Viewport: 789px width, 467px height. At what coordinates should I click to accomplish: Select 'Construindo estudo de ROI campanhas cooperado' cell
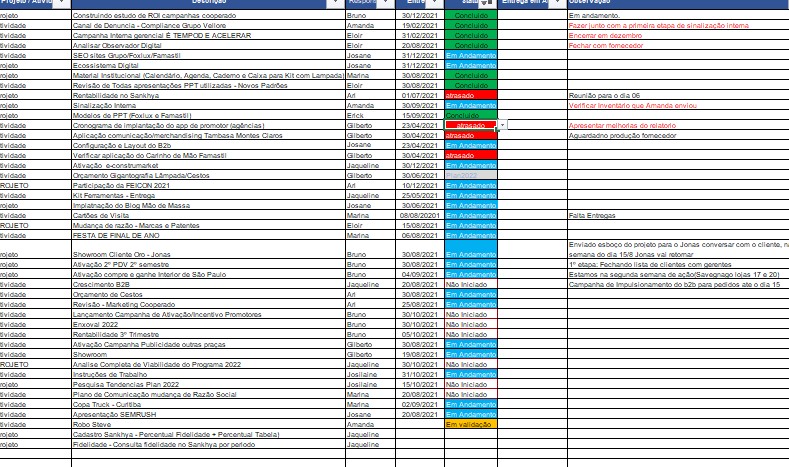pyautogui.click(x=208, y=16)
